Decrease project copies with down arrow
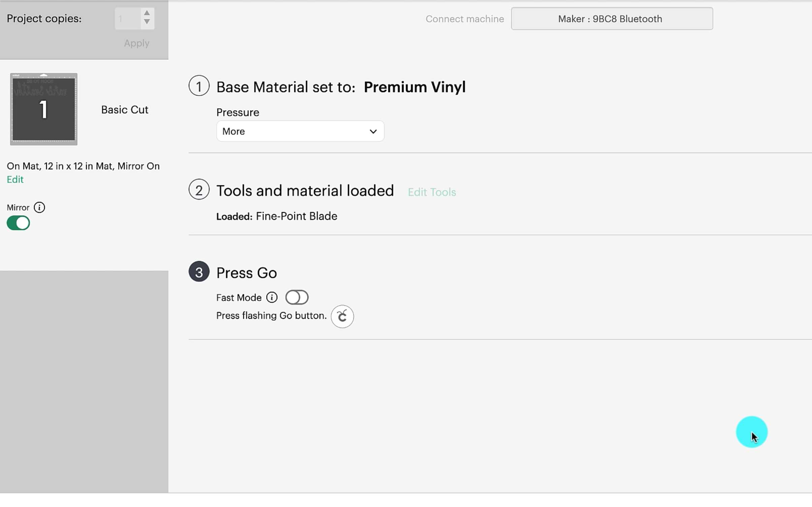Viewport: 812px width, 507px height. (147, 22)
